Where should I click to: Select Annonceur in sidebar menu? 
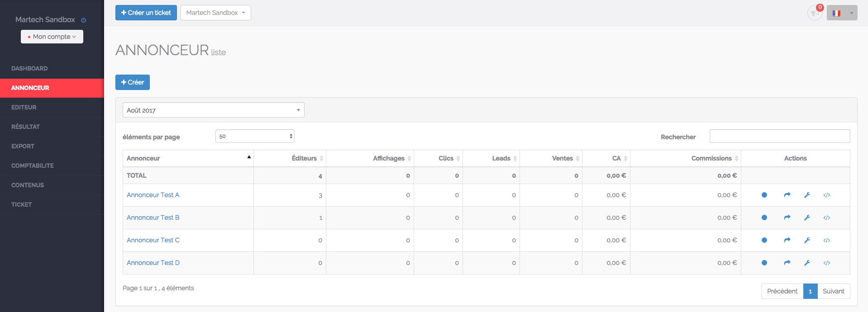tap(52, 88)
